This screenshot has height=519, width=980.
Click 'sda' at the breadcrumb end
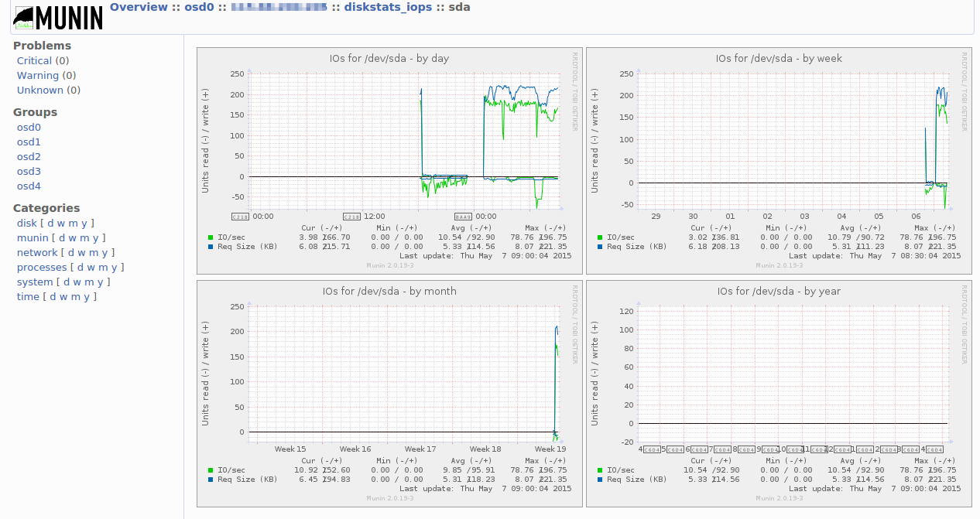click(x=460, y=7)
